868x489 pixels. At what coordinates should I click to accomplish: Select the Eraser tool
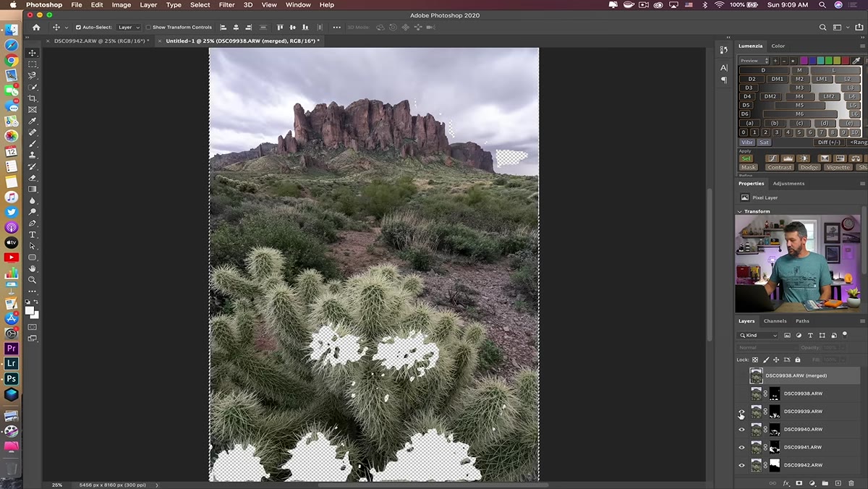[x=33, y=178]
